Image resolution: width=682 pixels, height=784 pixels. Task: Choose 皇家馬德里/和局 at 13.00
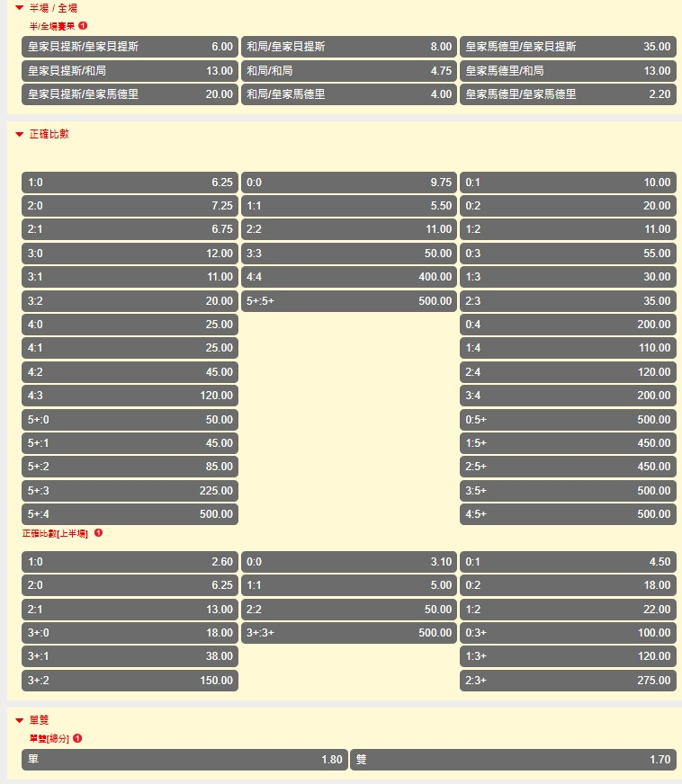click(568, 70)
